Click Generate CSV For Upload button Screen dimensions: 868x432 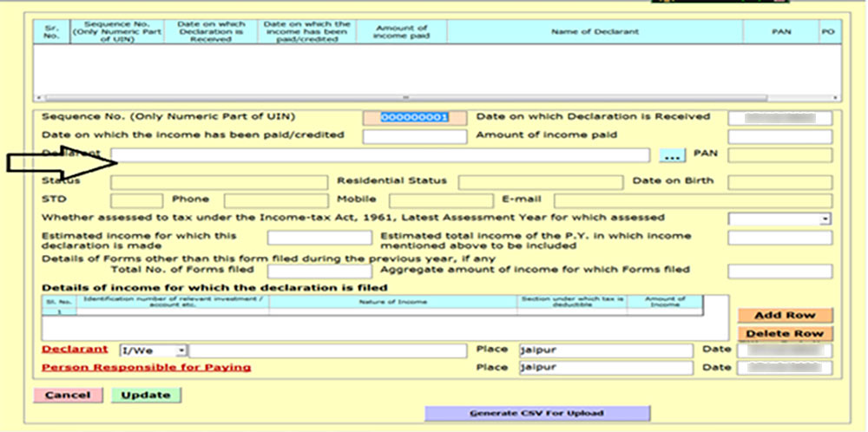click(536, 413)
